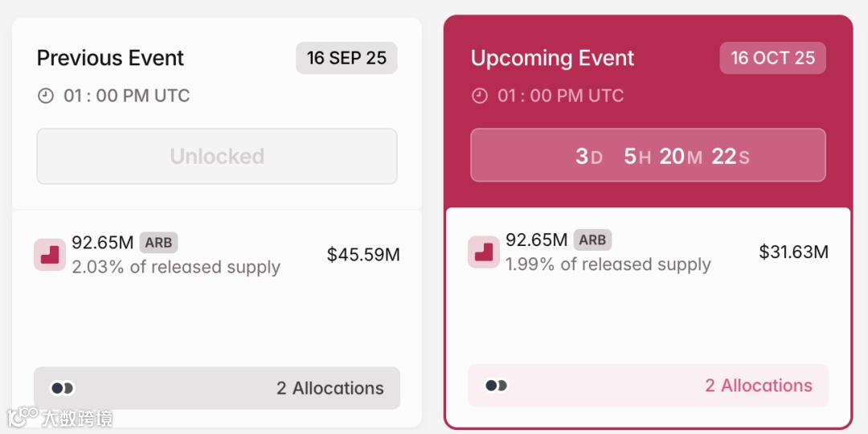Click the 1.99% of released supply text
This screenshot has width=868, height=434.
[x=608, y=264]
